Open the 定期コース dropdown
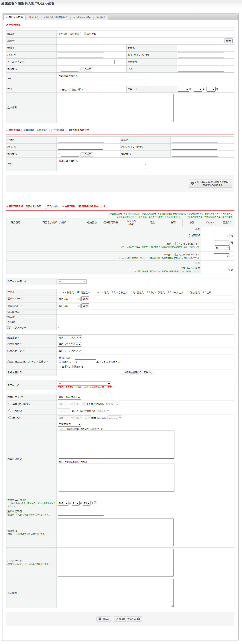 coord(84,383)
